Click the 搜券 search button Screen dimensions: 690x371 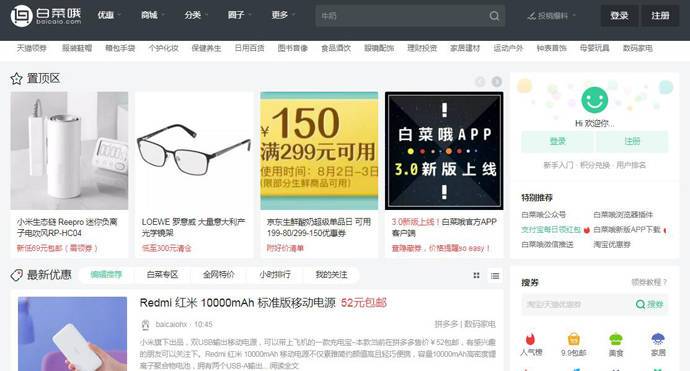650,304
